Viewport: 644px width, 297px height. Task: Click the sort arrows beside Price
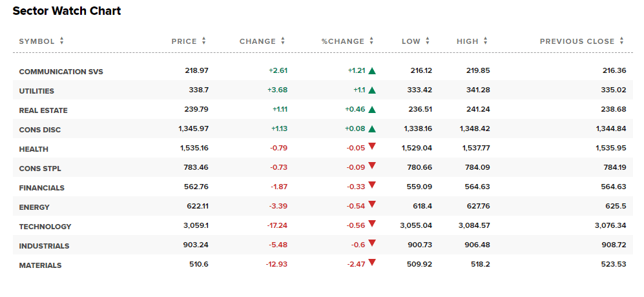(204, 41)
